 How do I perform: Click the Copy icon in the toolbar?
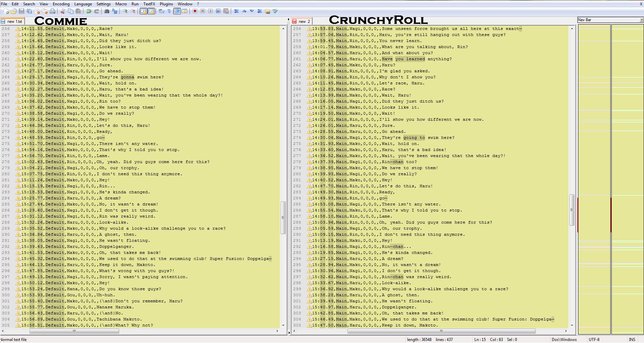point(71,11)
